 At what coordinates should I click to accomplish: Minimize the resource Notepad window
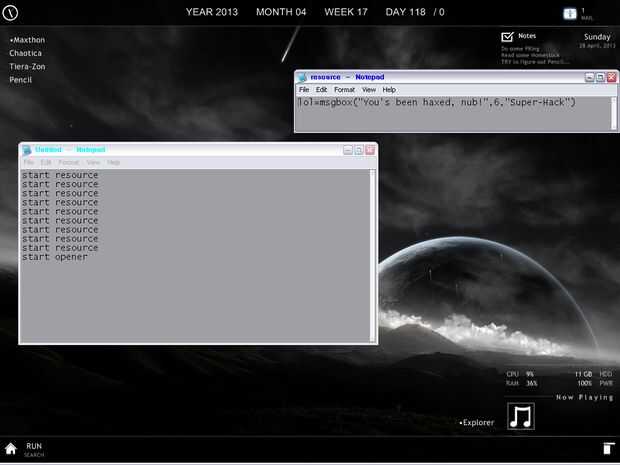coord(589,77)
